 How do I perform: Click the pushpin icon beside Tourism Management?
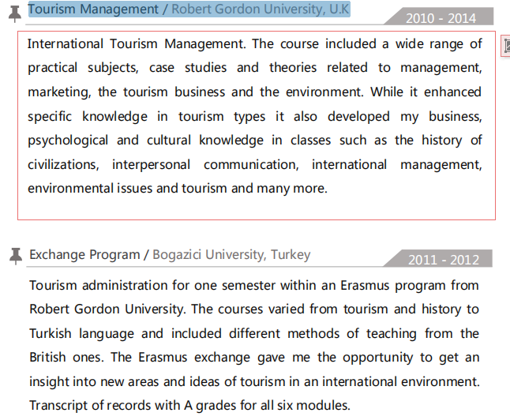click(x=15, y=12)
